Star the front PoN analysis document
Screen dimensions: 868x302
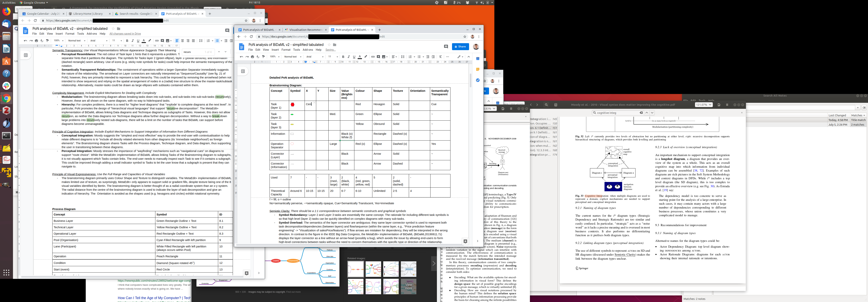pyautogui.click(x=329, y=45)
